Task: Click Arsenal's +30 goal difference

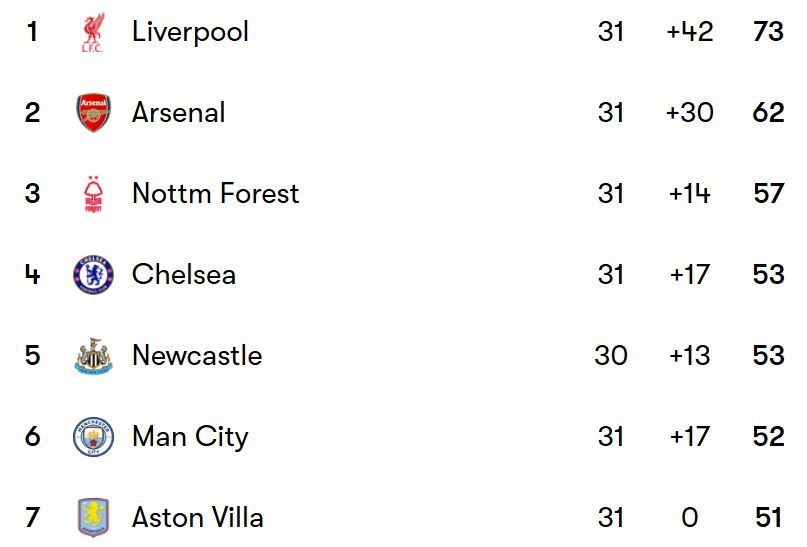Action: click(690, 112)
